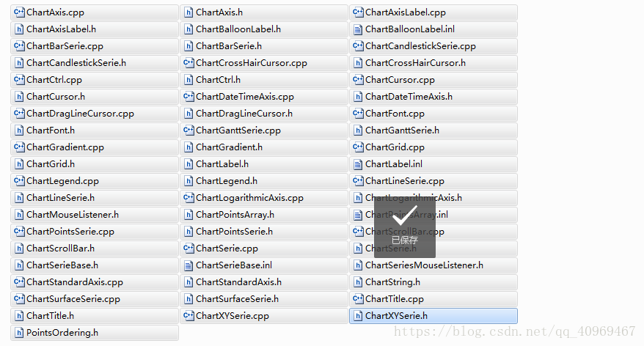Screen dimensions: 644x346
Task: Select the file ChartSurfaceSerie.h
Action: click(263, 299)
